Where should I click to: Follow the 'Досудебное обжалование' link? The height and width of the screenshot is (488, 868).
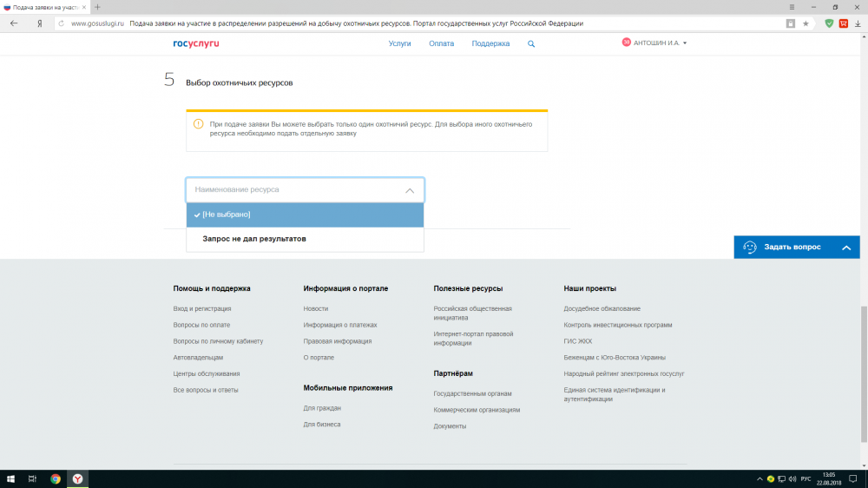coord(602,308)
